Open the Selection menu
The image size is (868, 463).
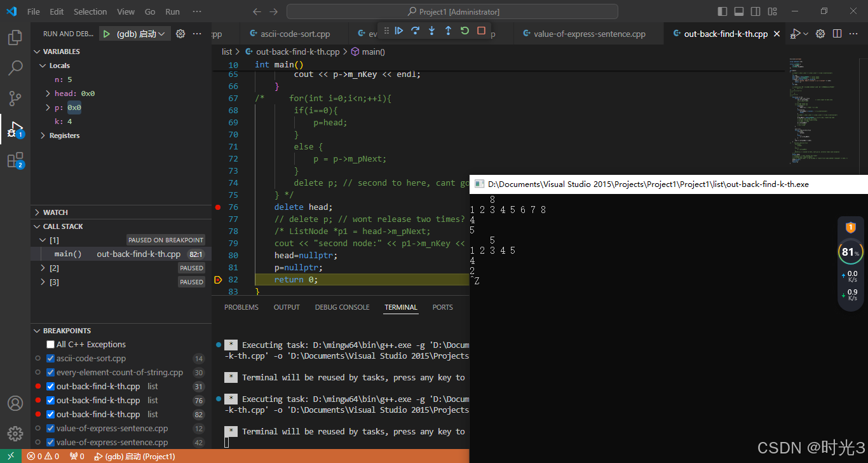(x=90, y=11)
